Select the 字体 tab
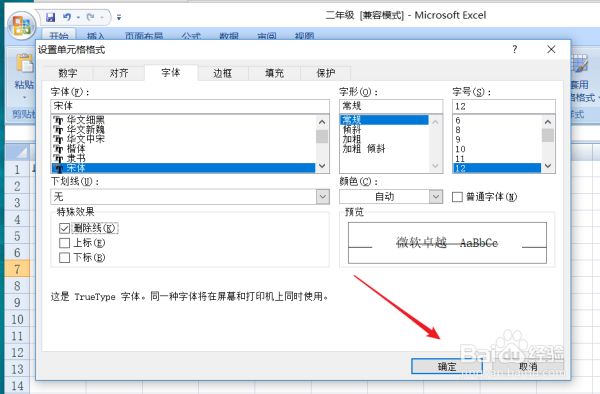Screen dimensions: 600x394 tap(171, 72)
